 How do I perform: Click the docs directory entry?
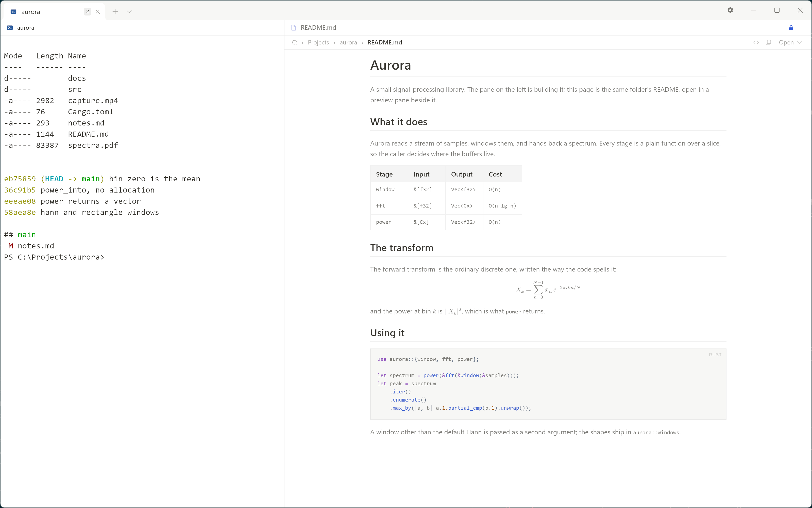click(x=77, y=78)
